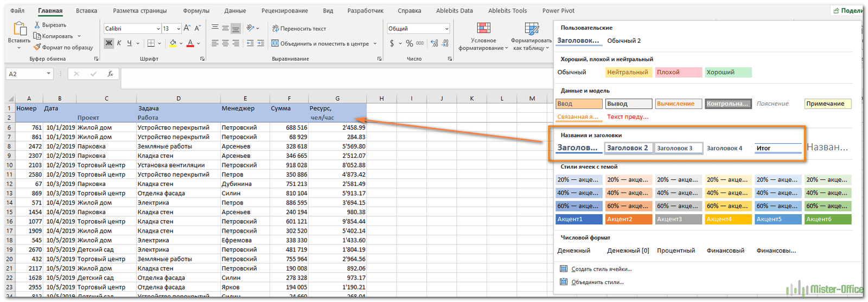Toggle italic К formatting
The width and height of the screenshot is (868, 302).
click(119, 43)
